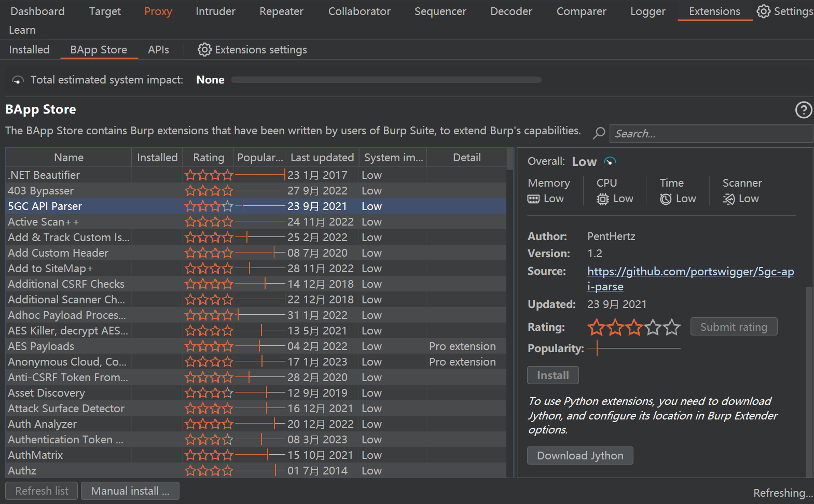Image resolution: width=814 pixels, height=504 pixels.
Task: Click the search magnifier icon
Action: (x=599, y=133)
